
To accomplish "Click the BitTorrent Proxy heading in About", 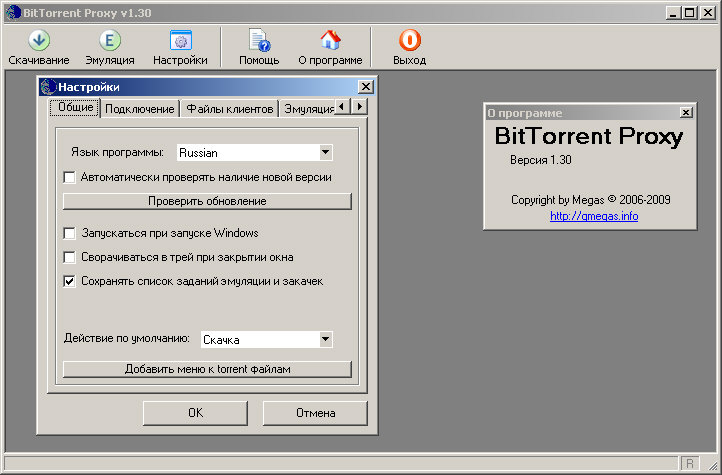I will (589, 137).
